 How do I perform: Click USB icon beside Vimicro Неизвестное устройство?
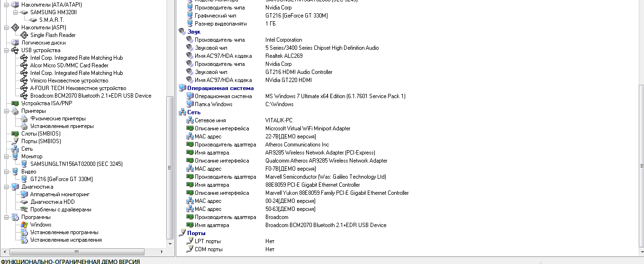24,81
